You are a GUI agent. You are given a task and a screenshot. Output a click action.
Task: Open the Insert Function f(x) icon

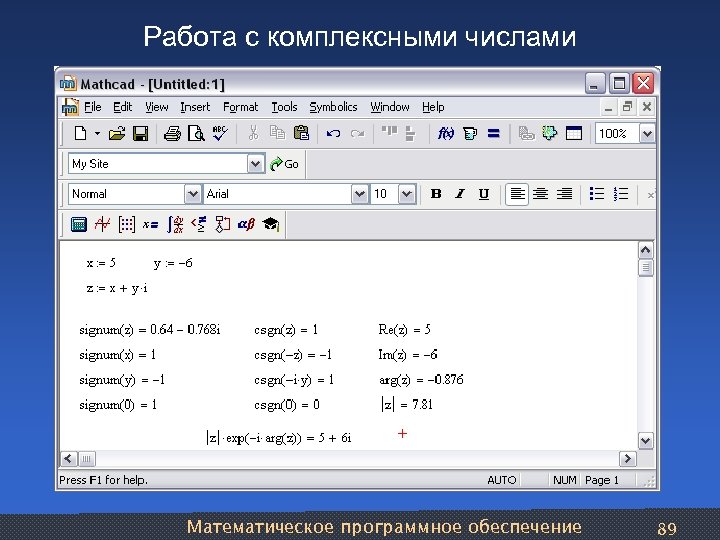click(x=445, y=134)
